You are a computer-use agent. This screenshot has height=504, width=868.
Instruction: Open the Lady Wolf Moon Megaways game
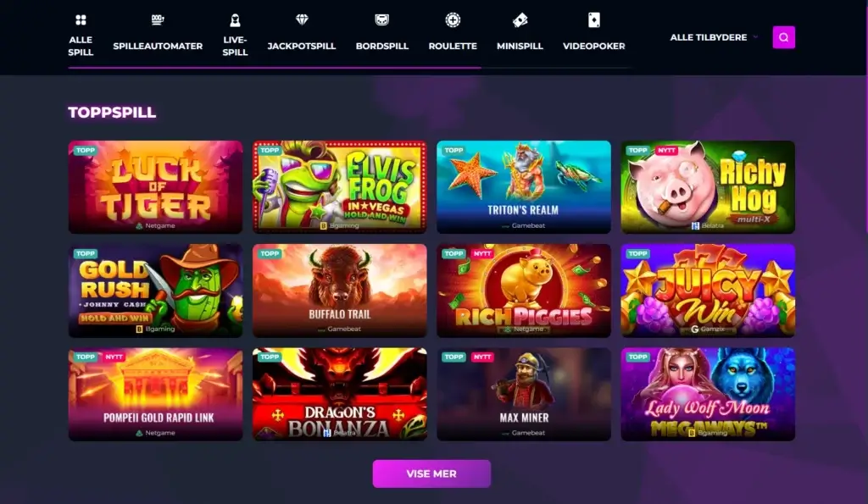708,394
